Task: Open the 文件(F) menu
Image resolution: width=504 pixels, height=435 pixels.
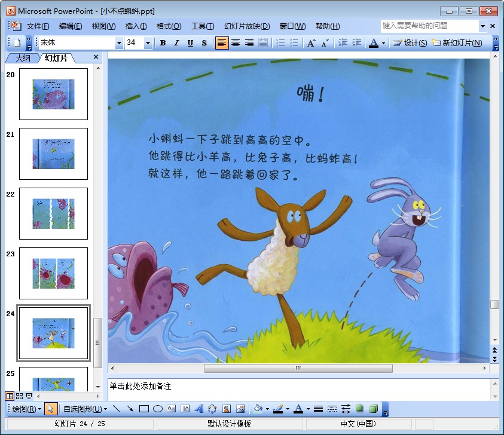Action: click(38, 26)
